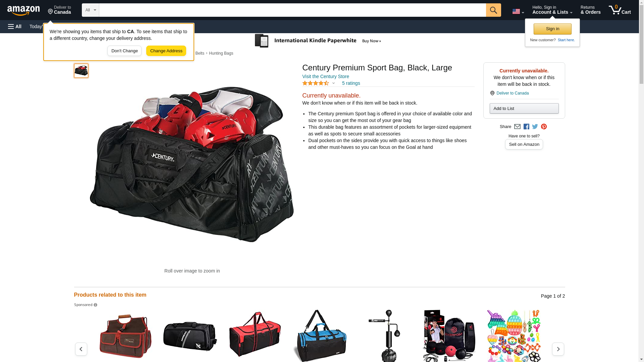The height and width of the screenshot is (362, 644).
Task: Expand the All search category dropdown
Action: click(91, 10)
